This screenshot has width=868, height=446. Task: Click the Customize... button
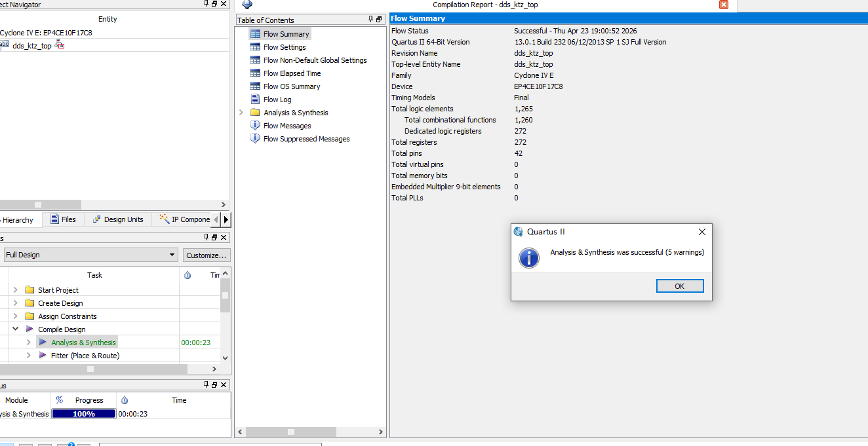point(207,255)
